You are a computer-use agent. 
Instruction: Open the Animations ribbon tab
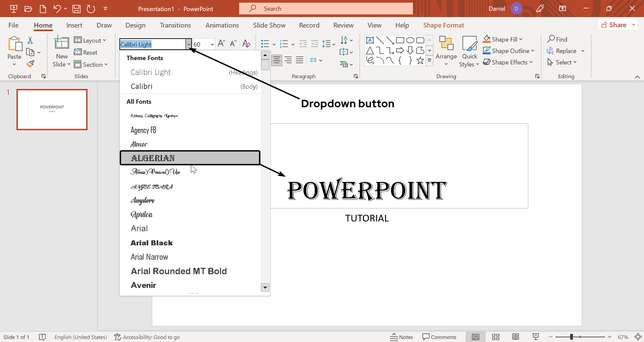(222, 25)
